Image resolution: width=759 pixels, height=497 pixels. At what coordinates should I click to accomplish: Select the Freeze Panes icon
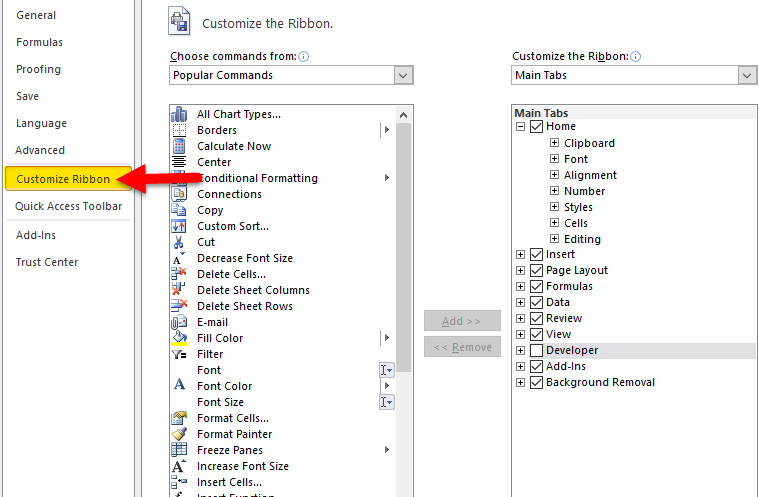179,450
